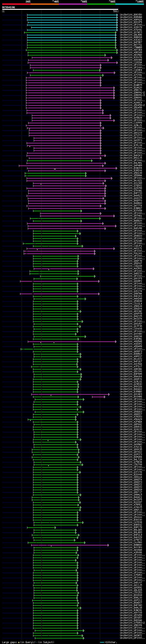Image resolution: width=146 pixels, height=644 pixels.
Task: Open hit UniRef100_A7QY81
Action: click(x=131, y=30)
